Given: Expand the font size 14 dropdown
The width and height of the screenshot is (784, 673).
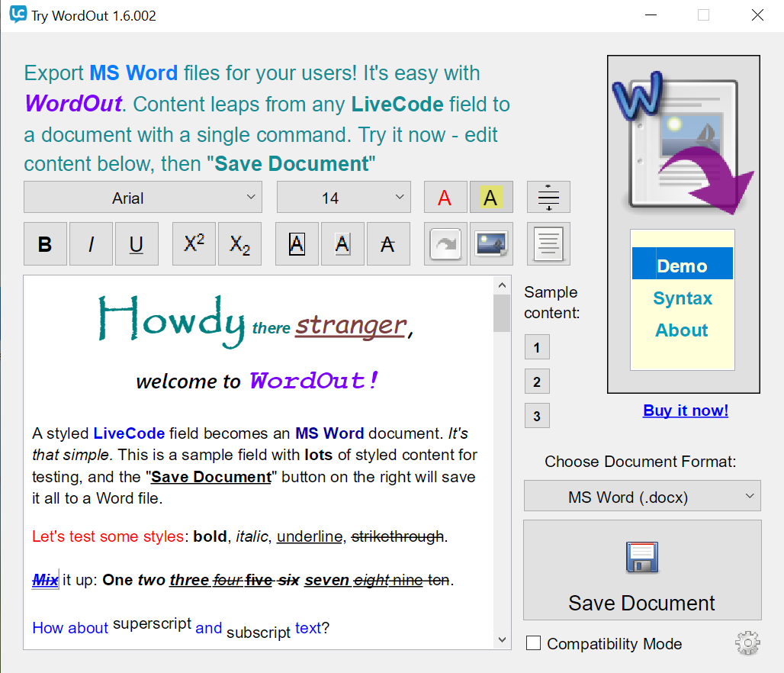Looking at the screenshot, I should click(x=343, y=198).
